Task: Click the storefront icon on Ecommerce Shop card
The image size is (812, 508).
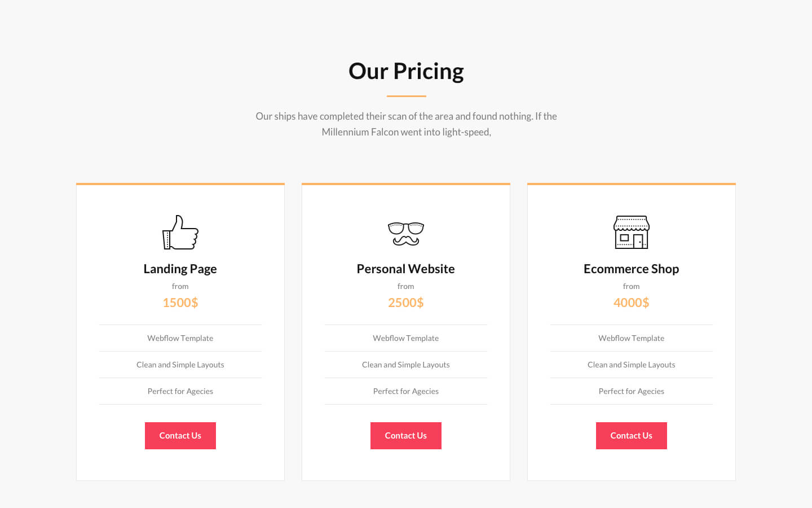Action: (x=632, y=231)
